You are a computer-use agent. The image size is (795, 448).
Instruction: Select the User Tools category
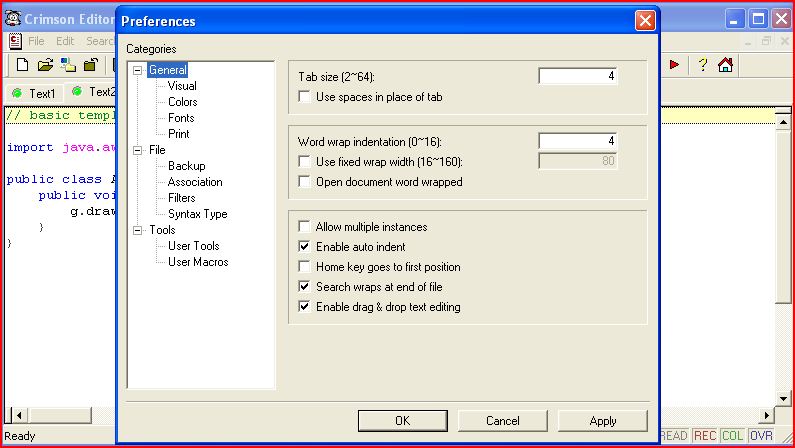194,246
